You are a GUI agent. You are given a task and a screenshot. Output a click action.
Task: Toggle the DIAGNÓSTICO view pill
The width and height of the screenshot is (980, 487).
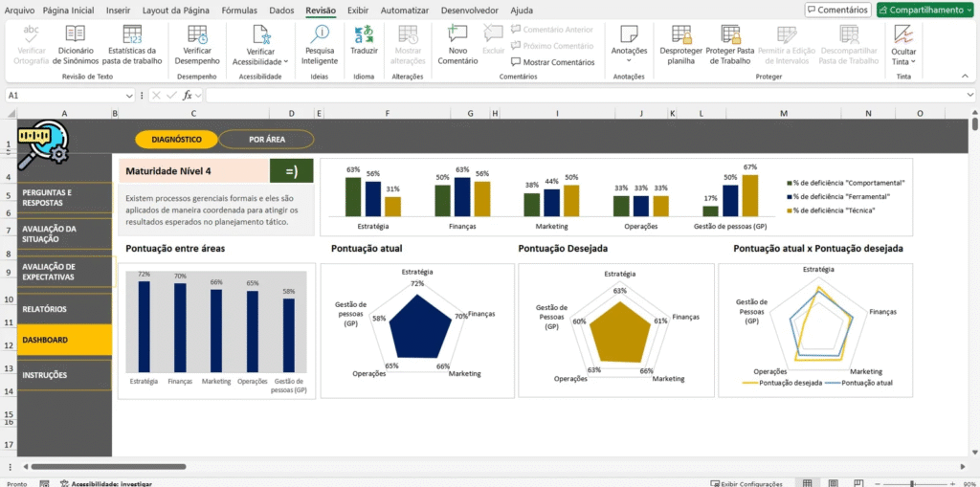176,139
